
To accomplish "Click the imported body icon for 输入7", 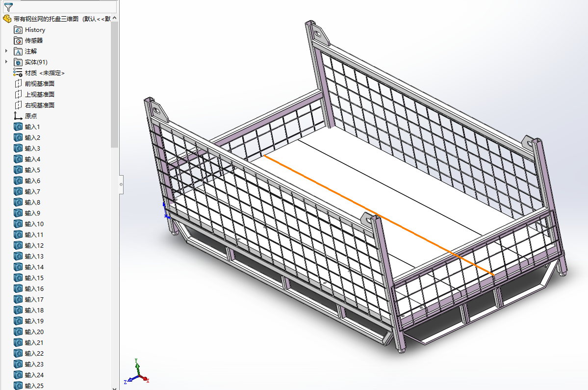I will pyautogui.click(x=18, y=192).
